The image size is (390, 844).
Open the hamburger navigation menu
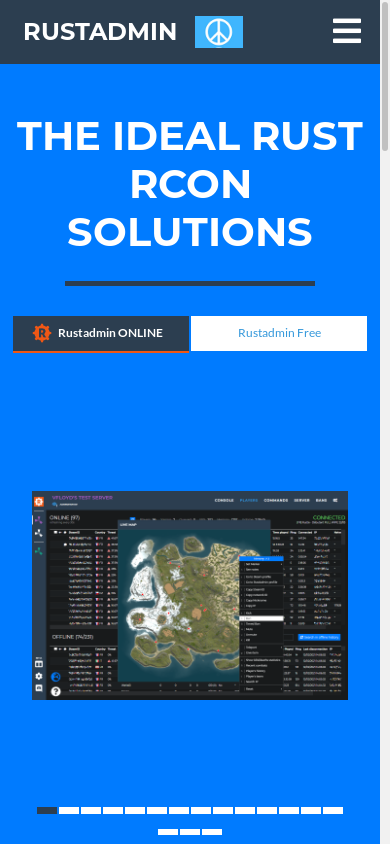click(x=346, y=31)
